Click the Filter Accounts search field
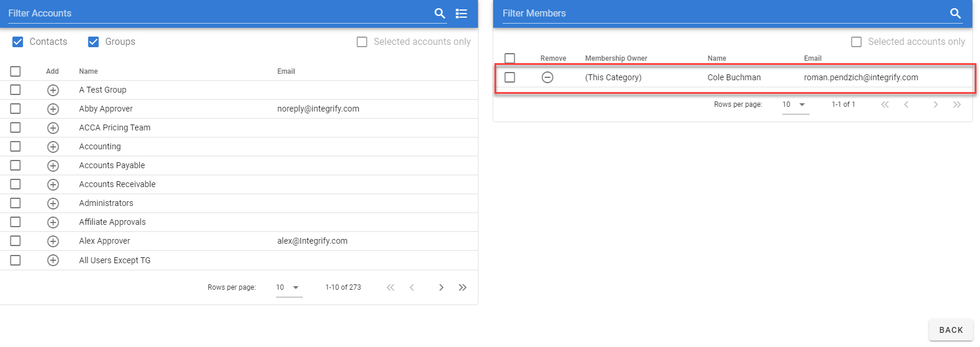The height and width of the screenshot is (347, 980). pos(218,14)
